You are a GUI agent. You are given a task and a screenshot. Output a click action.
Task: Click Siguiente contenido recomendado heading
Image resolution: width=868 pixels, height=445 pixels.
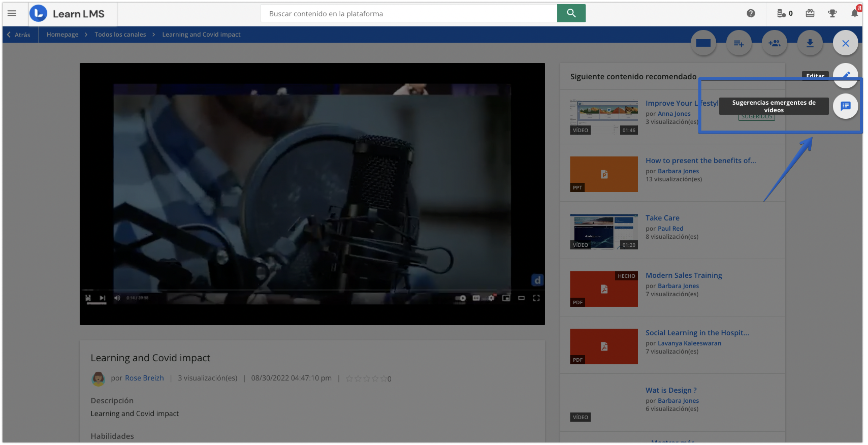[633, 76]
